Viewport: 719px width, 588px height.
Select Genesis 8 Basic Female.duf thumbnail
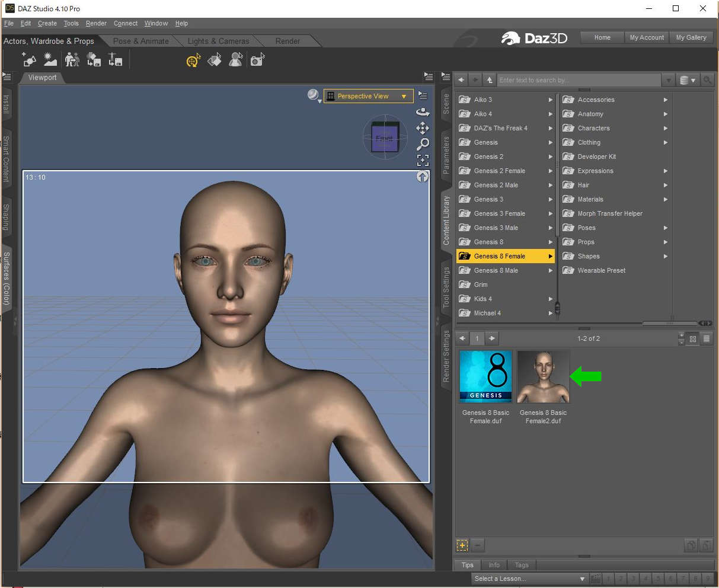pyautogui.click(x=485, y=376)
